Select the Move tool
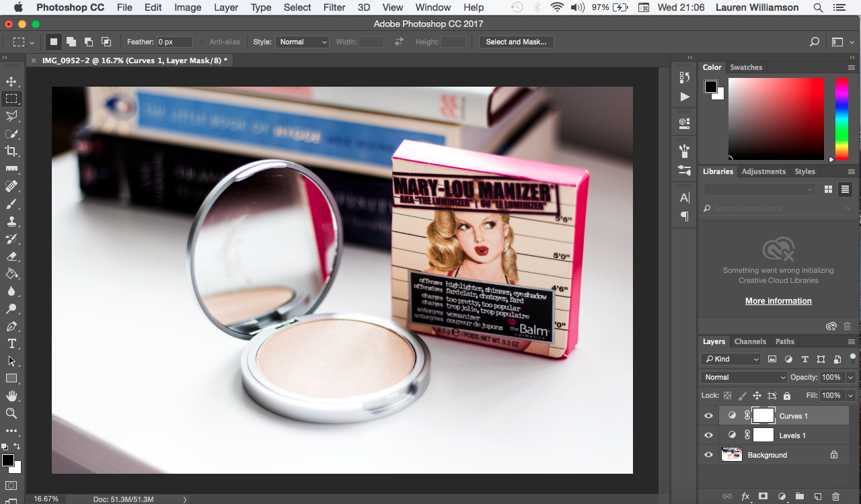The image size is (861, 504). pyautogui.click(x=11, y=81)
